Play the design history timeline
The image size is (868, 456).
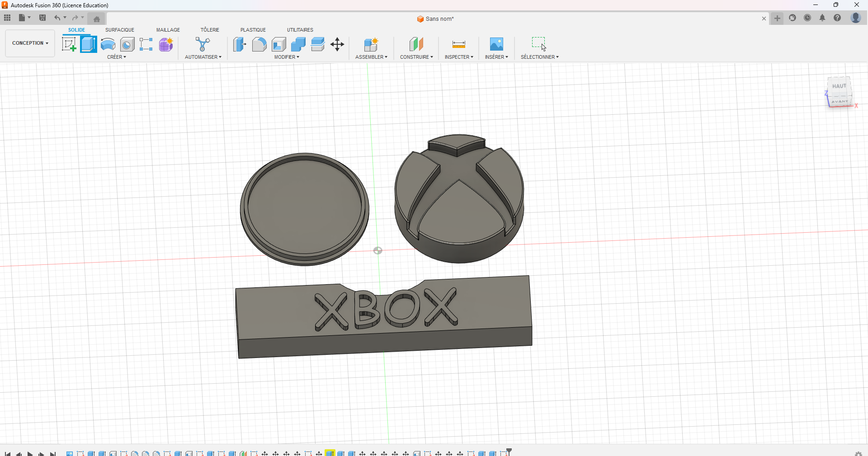[x=30, y=453]
